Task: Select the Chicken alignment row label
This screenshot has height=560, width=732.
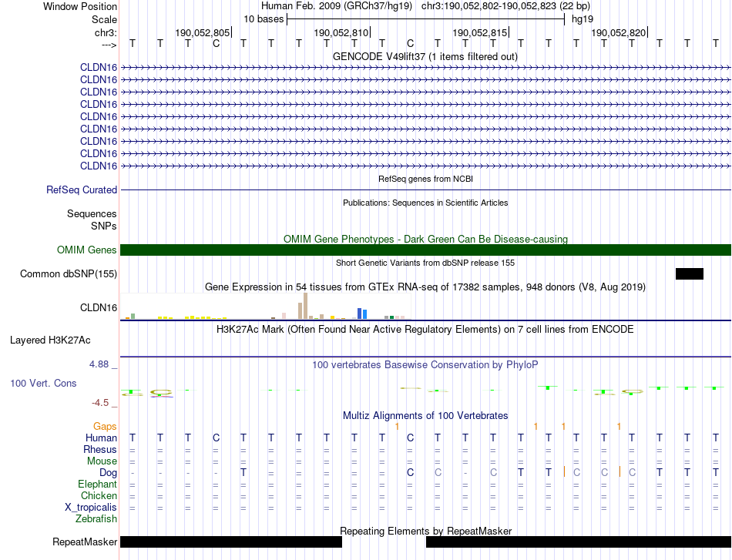Action: pyautogui.click(x=99, y=495)
